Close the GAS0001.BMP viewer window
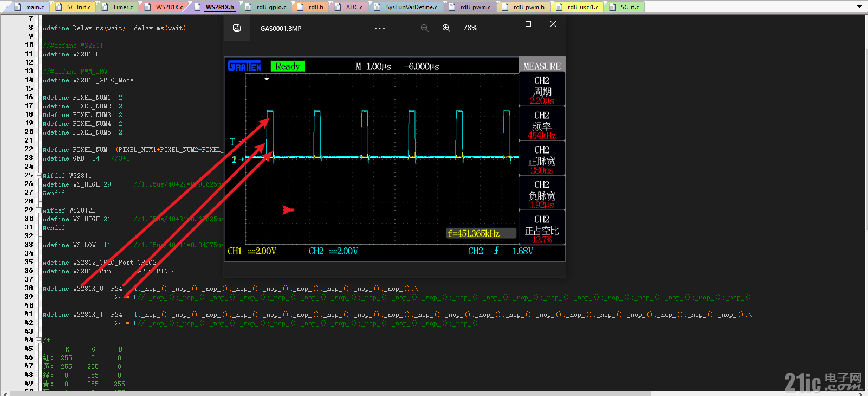868x396 pixels. (553, 24)
